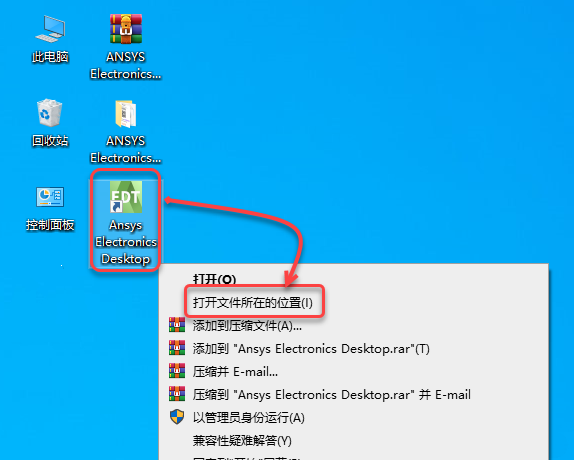Choose 以管理员身份运行(A) menu entry
This screenshot has height=460, width=574.
pyautogui.click(x=249, y=418)
